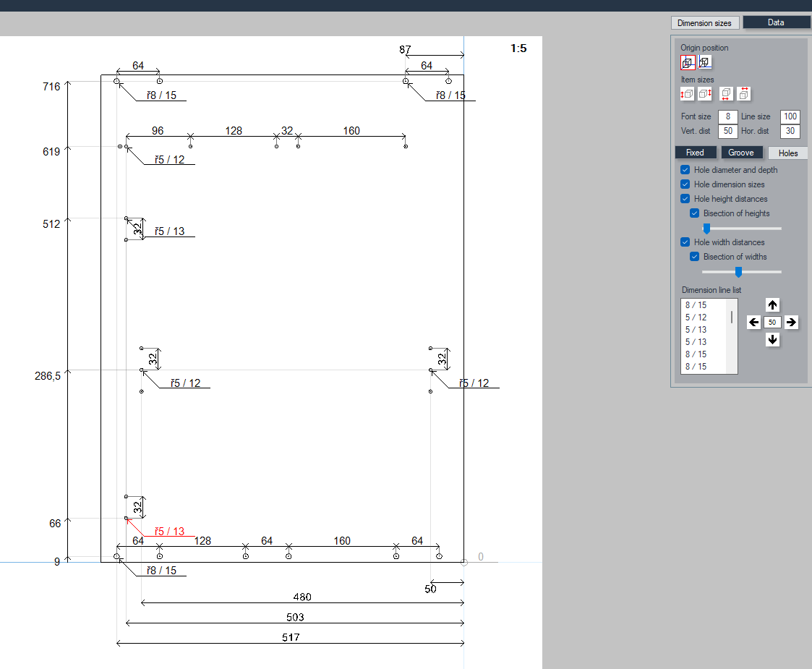Screen dimensions: 812x669
Task: Disable Hole height distances
Action: point(685,199)
